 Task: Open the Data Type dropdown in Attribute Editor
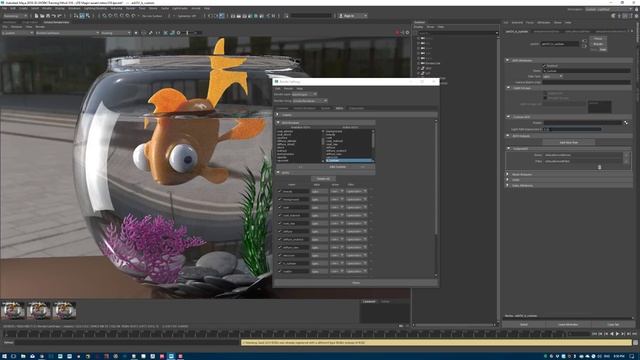click(x=553, y=76)
